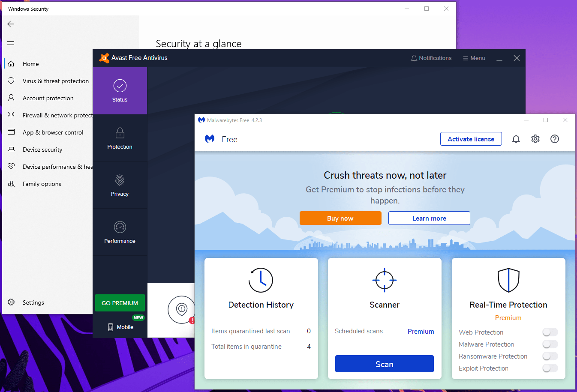
Task: Click the Avast Performance gauge icon
Action: [120, 227]
